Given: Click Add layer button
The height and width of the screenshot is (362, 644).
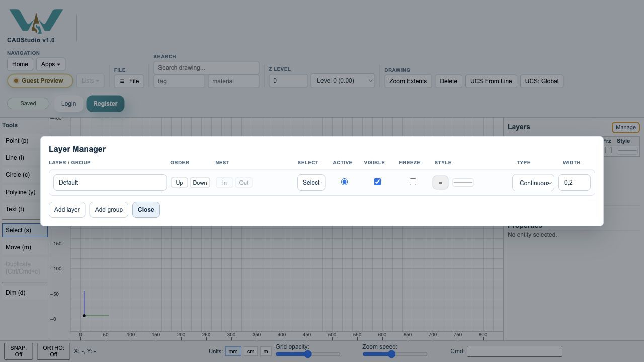Looking at the screenshot, I should click(67, 210).
